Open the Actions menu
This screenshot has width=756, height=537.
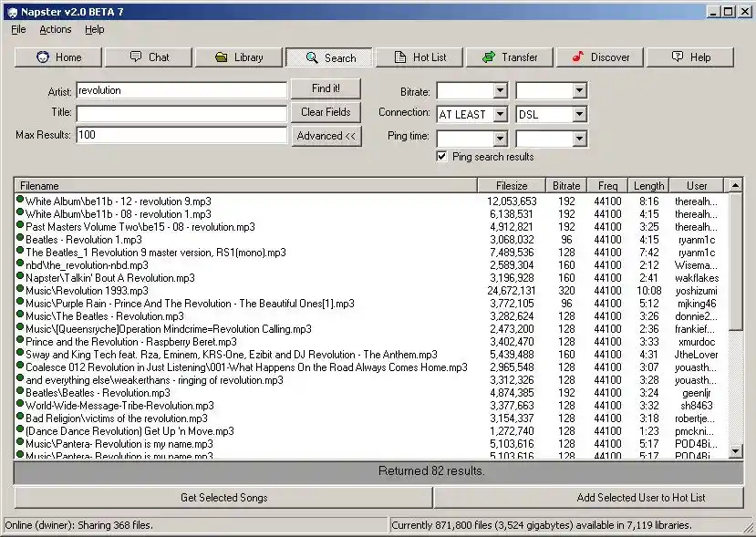pos(55,29)
